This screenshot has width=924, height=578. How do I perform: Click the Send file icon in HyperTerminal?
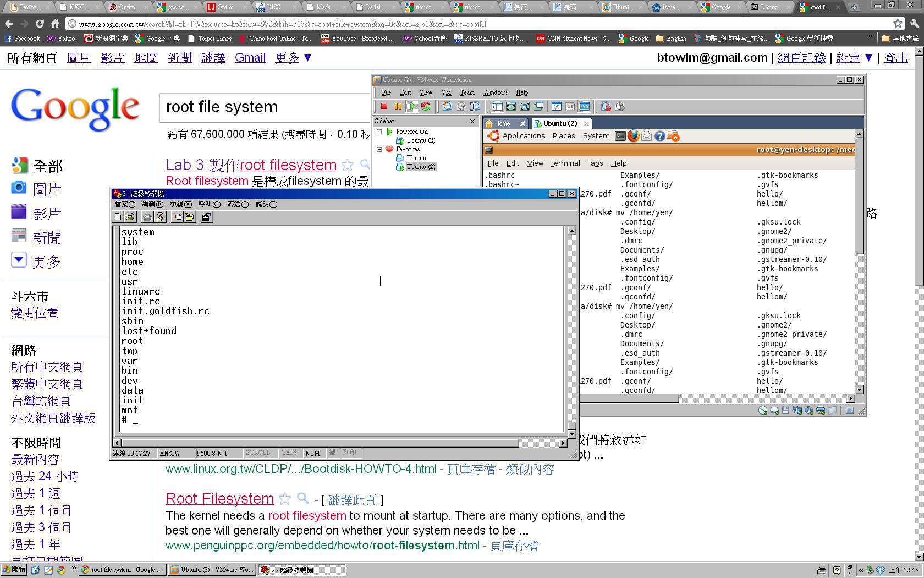click(177, 217)
